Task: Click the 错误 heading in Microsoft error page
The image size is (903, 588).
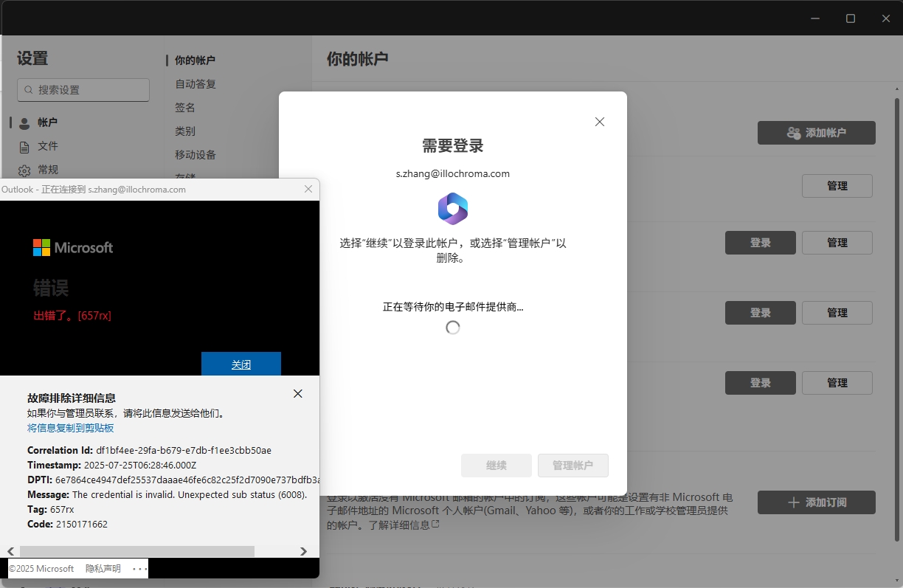Action: (51, 288)
